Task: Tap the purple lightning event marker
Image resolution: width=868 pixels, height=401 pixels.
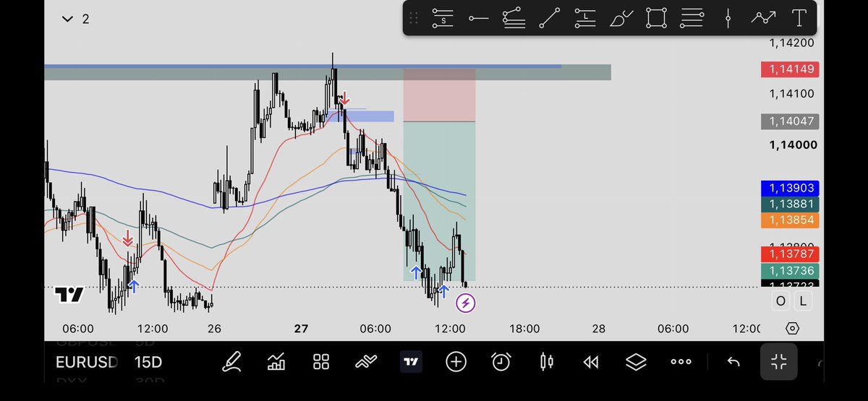Action: [466, 303]
